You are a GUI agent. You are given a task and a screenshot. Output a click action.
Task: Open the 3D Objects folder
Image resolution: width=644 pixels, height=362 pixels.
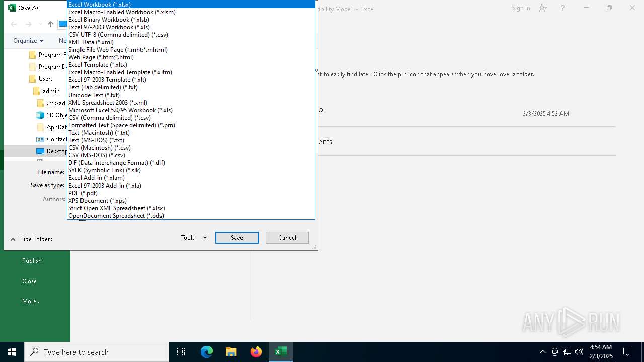52,115
